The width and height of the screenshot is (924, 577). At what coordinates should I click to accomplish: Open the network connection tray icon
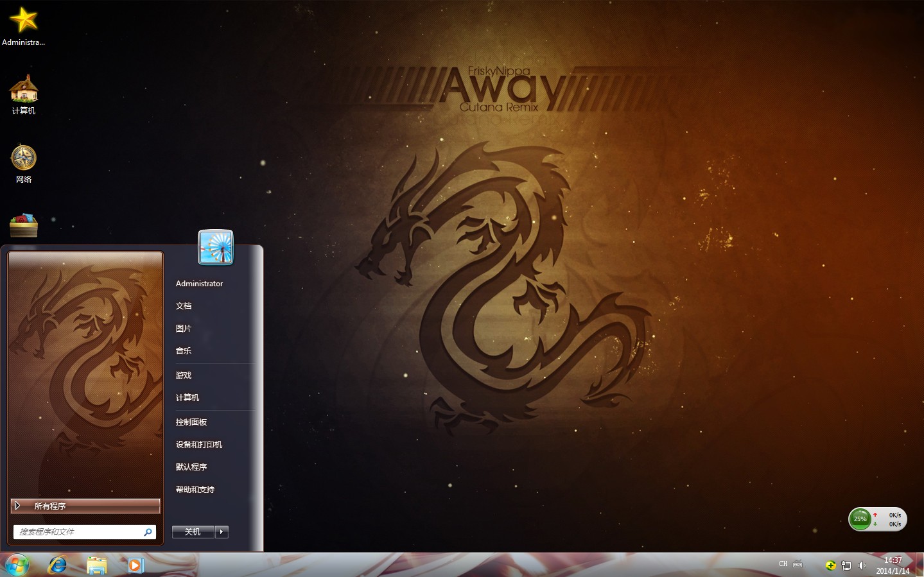(846, 565)
